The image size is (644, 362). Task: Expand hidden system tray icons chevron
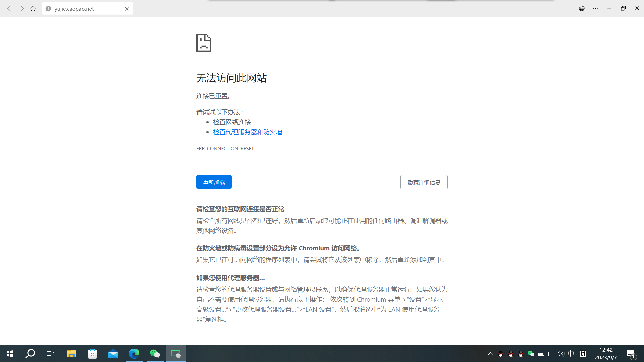[x=490, y=354]
